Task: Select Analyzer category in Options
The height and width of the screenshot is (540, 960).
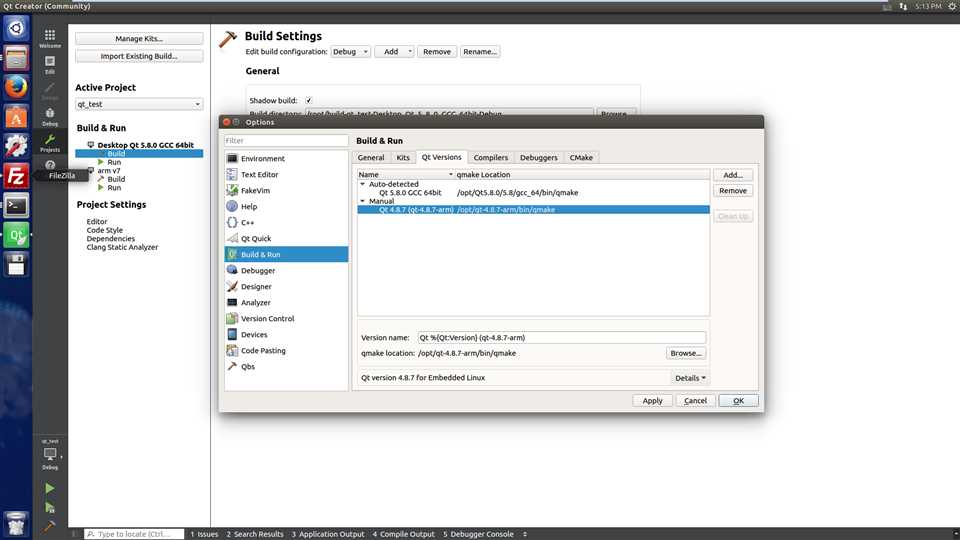Action: click(x=286, y=302)
